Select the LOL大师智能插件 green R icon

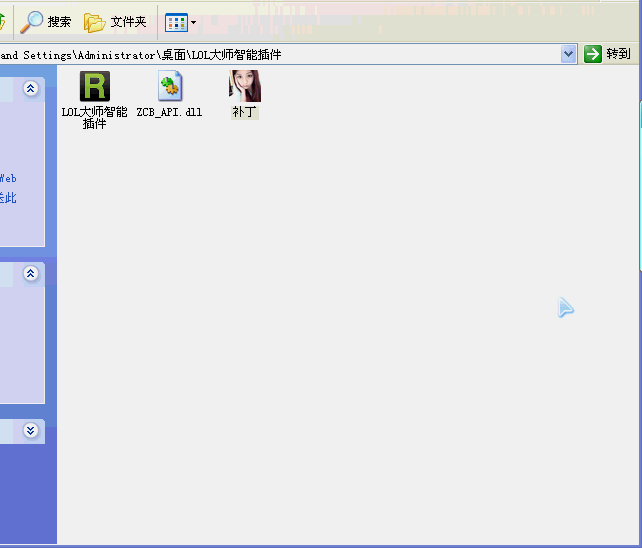[94, 86]
